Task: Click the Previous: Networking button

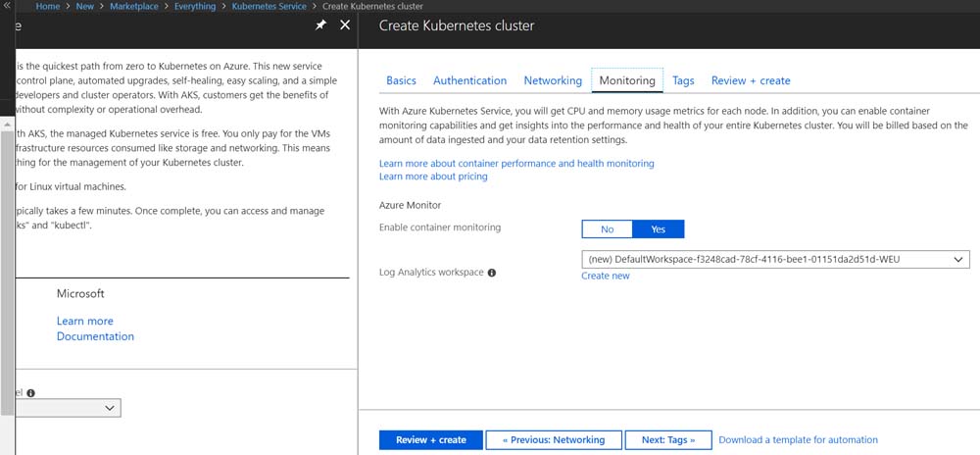Action: click(x=553, y=440)
